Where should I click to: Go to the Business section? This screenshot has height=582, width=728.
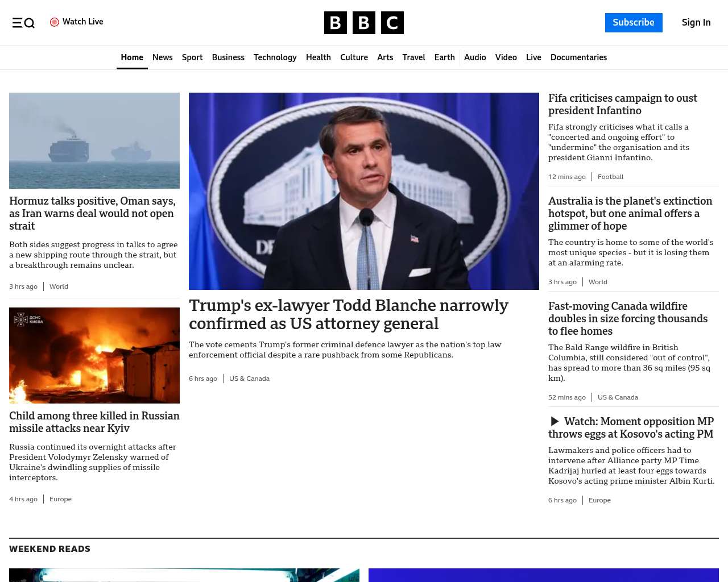pos(228,57)
